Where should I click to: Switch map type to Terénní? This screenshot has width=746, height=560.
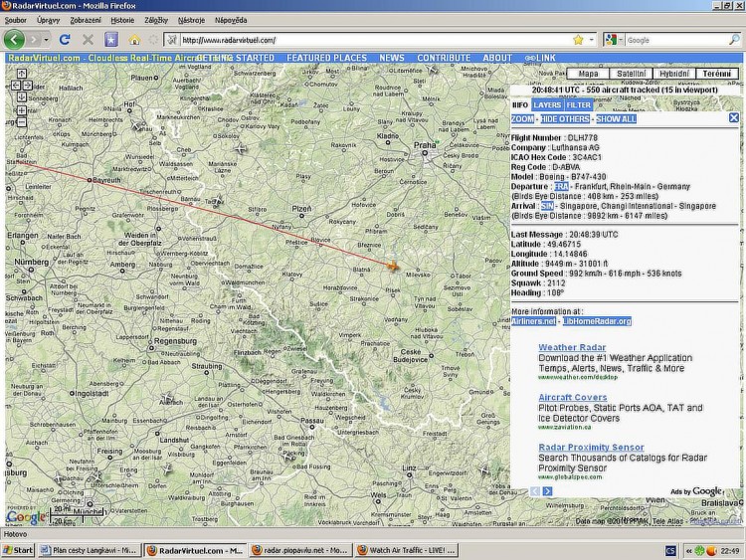pos(717,74)
